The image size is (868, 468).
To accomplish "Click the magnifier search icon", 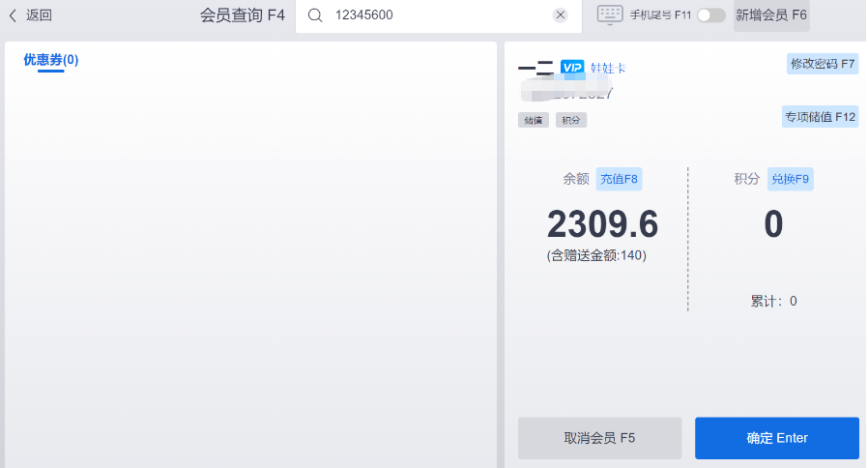I will tap(314, 15).
